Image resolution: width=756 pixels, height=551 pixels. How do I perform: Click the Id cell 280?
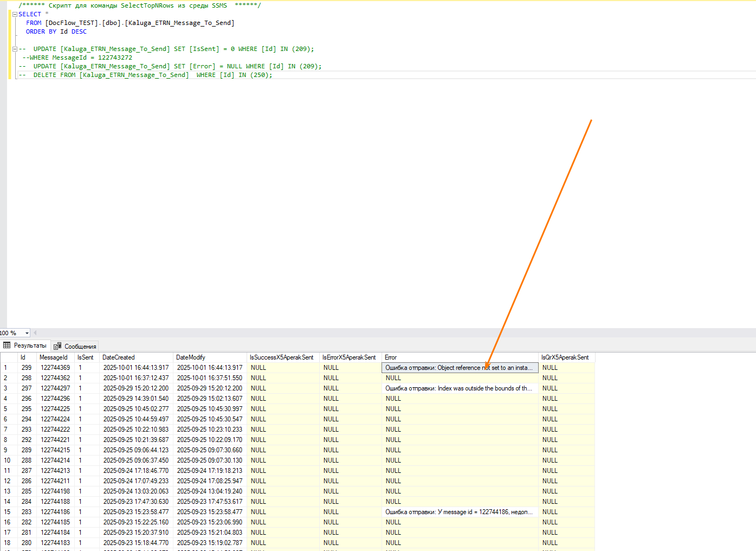pyautogui.click(x=27, y=543)
